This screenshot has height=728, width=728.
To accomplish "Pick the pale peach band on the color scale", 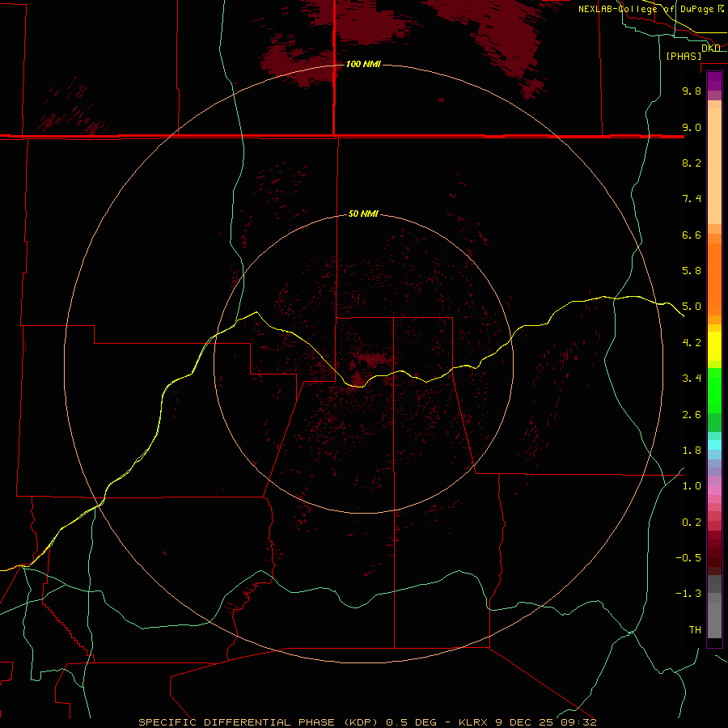I will click(x=714, y=166).
